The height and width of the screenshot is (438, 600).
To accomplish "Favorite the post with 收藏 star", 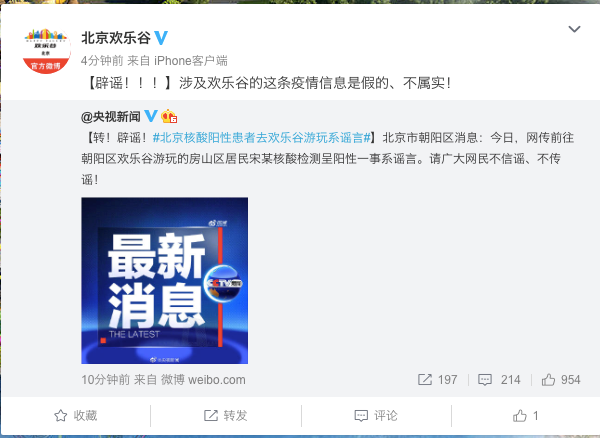I will [76, 415].
